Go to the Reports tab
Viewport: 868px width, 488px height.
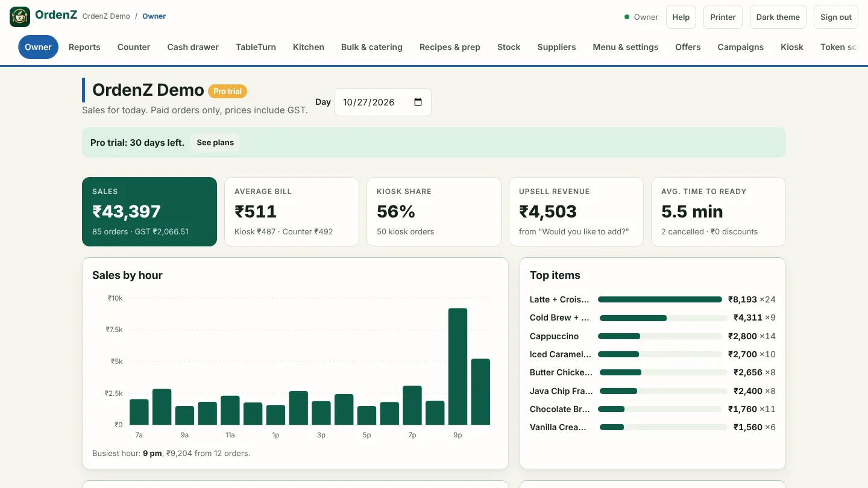click(84, 47)
